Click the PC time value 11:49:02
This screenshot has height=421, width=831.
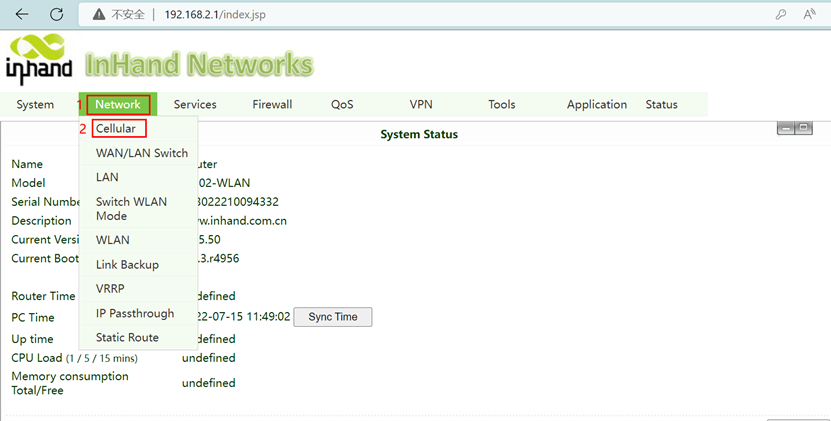point(243,317)
